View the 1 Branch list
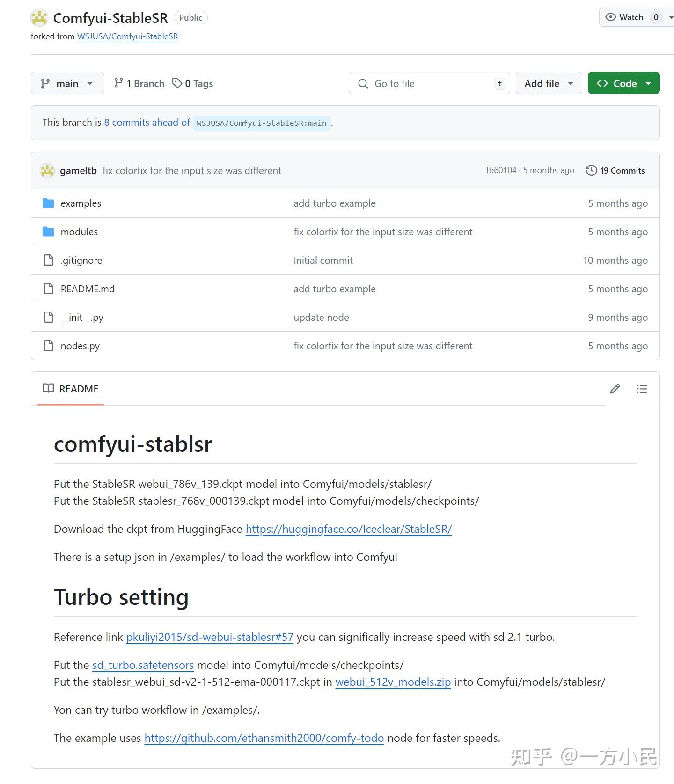 point(139,83)
